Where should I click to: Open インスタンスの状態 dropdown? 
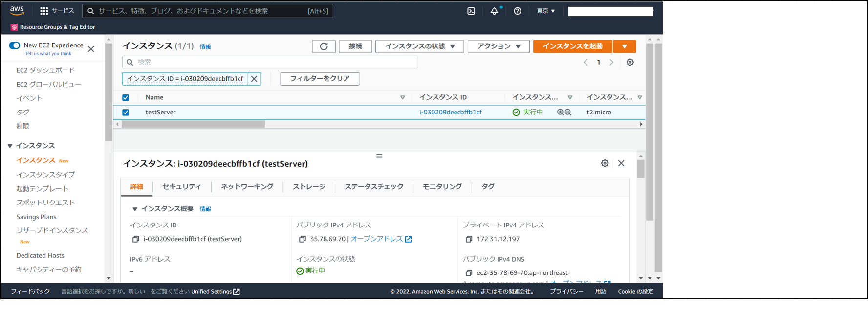point(419,46)
